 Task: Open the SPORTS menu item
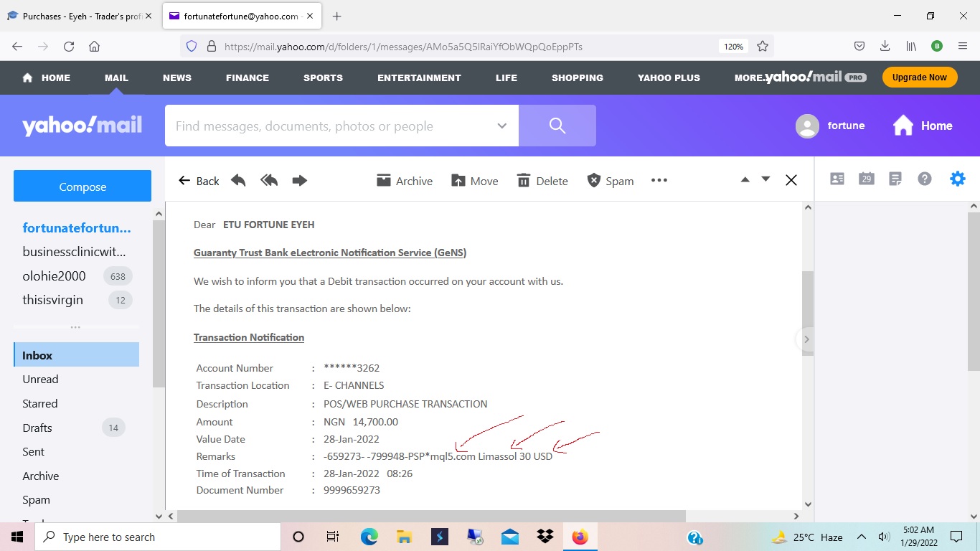coord(323,77)
